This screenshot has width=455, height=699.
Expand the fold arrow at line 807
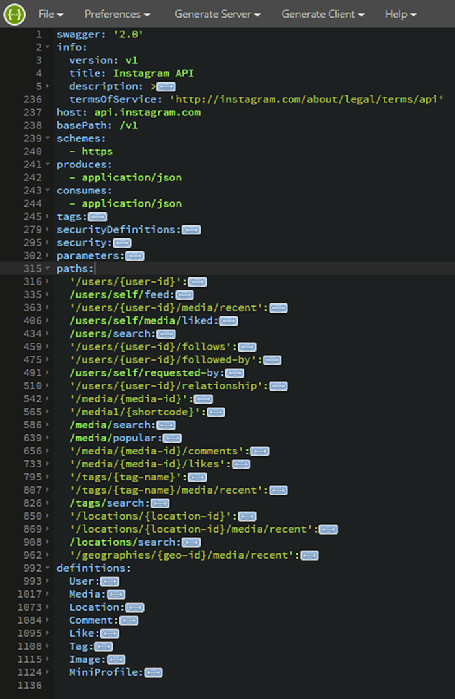[48, 490]
